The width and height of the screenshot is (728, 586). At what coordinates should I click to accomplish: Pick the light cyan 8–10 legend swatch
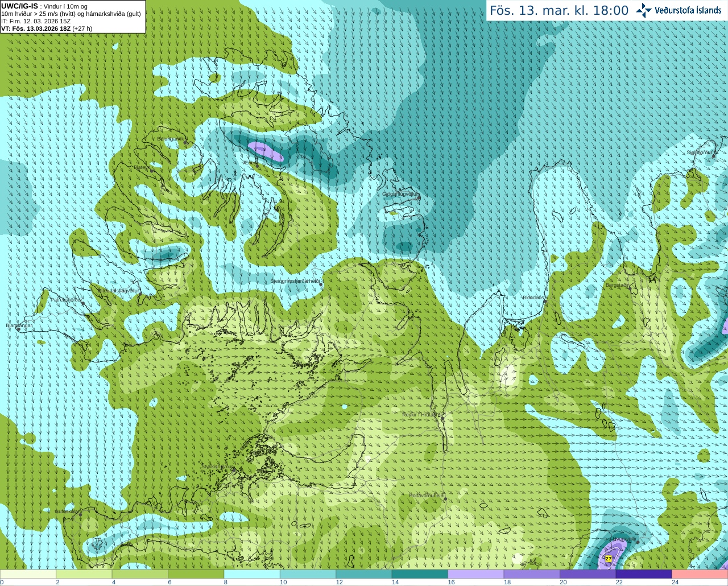click(252, 574)
